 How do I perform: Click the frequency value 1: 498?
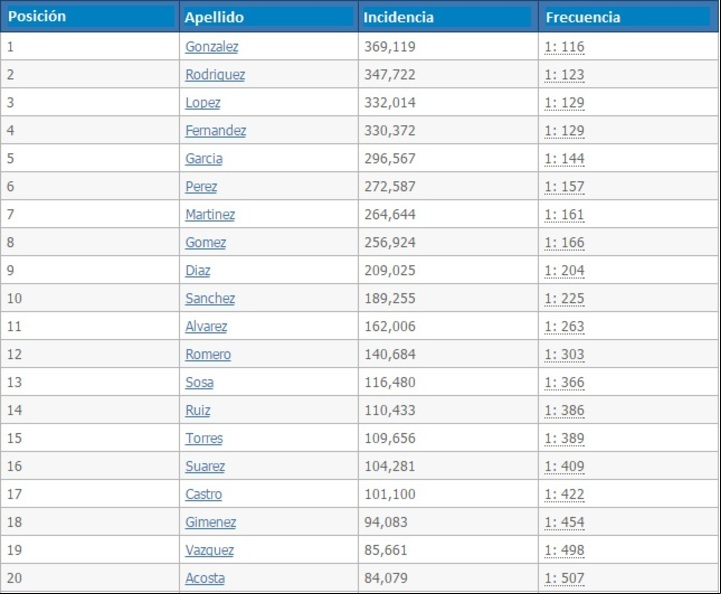coord(564,550)
